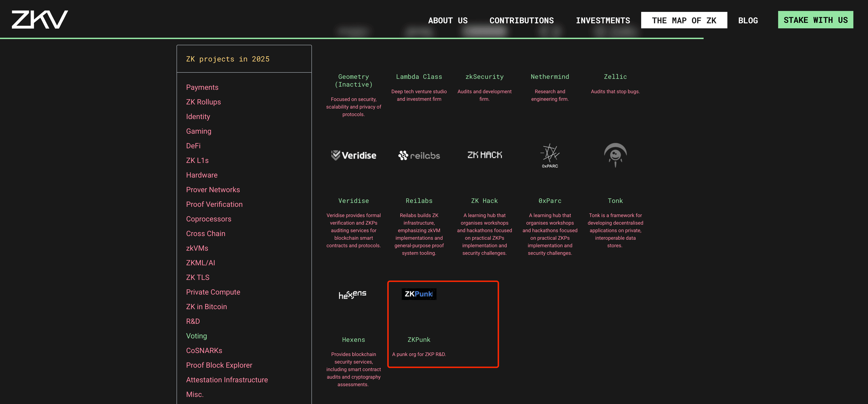Select R&D category
This screenshot has height=404, width=868.
coord(193,321)
